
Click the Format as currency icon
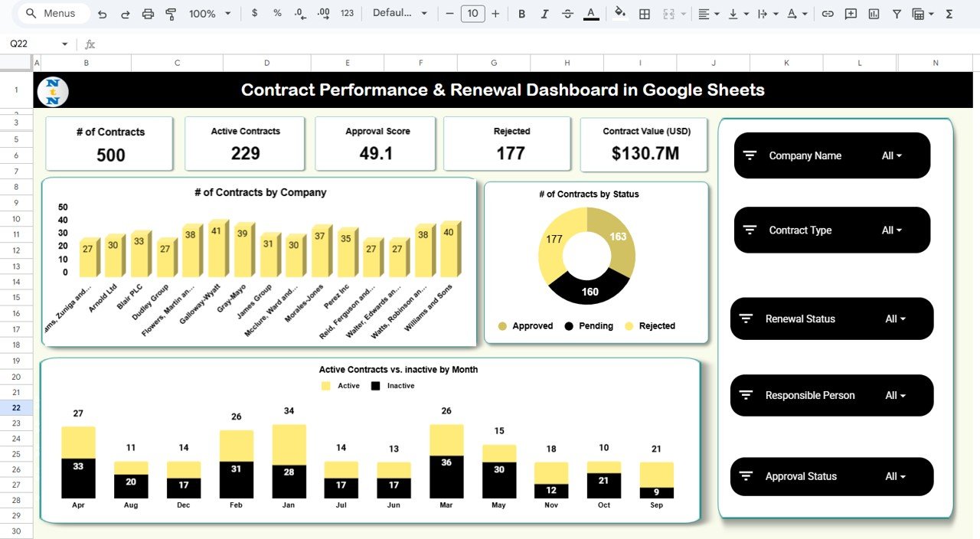click(254, 13)
